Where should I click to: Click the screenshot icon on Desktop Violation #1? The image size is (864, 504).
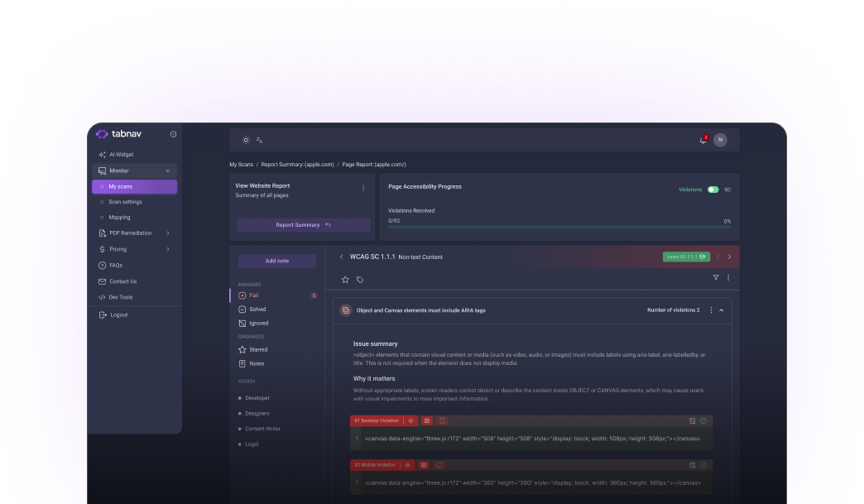(427, 420)
